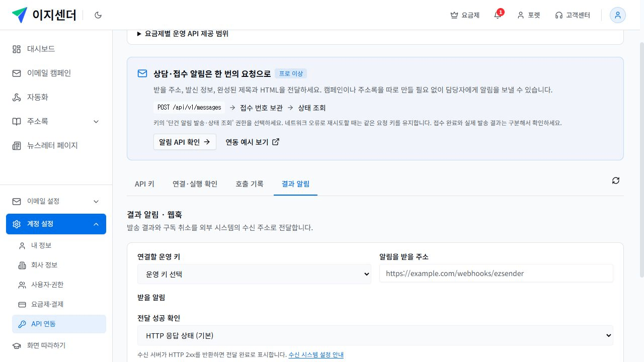Select API 연동 submenu item
Image resolution: width=644 pixels, height=362 pixels.
pos(59,324)
